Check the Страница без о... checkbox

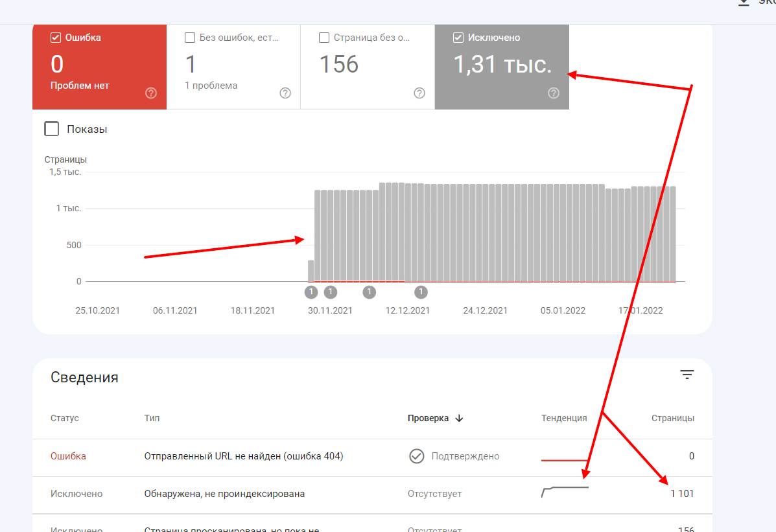pos(324,38)
